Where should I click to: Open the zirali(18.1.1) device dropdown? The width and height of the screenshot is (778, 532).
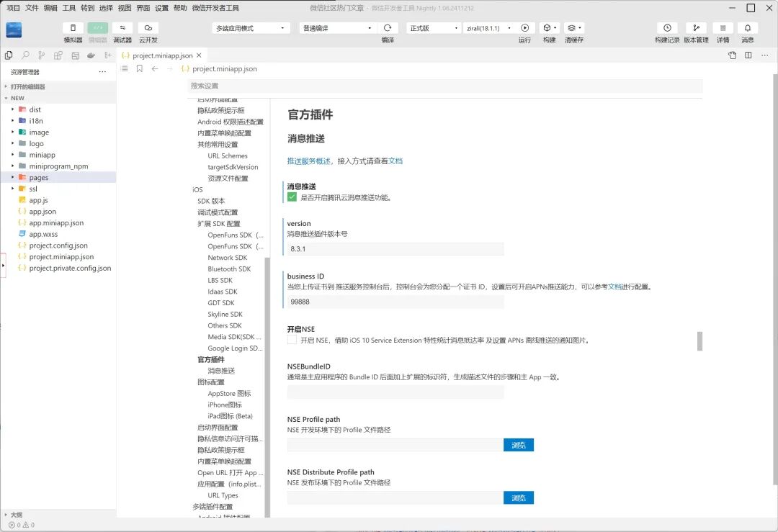click(x=488, y=28)
